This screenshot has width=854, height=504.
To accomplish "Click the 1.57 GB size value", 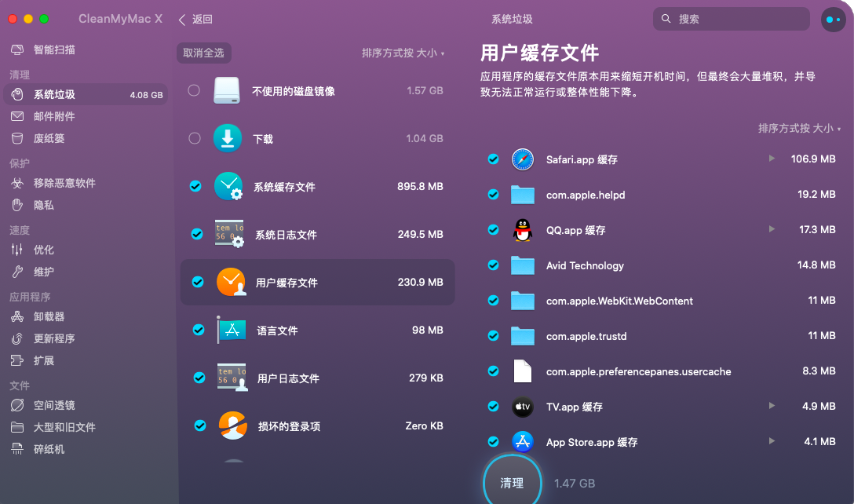I will click(425, 90).
